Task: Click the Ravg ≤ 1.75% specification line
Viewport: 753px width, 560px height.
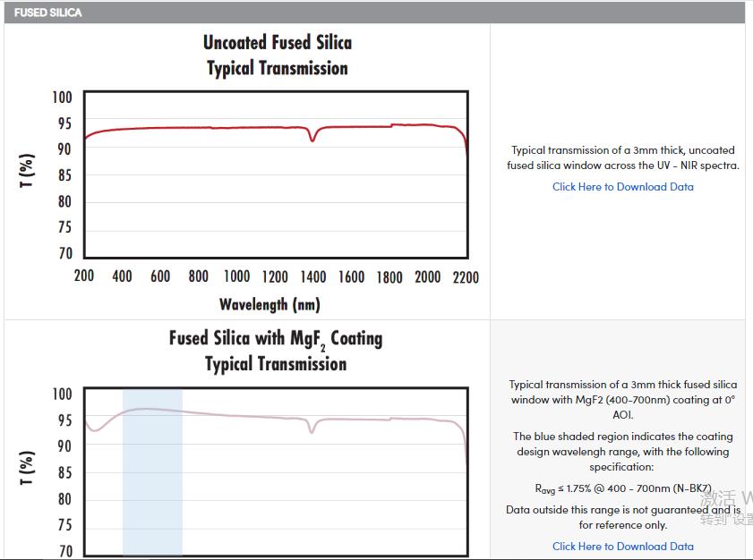Action: (x=622, y=488)
